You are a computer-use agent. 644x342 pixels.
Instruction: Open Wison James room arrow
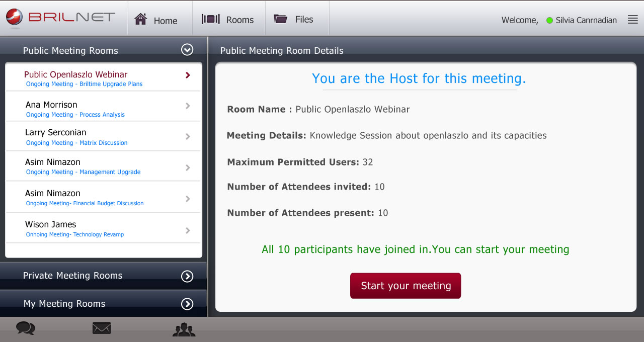click(x=188, y=230)
